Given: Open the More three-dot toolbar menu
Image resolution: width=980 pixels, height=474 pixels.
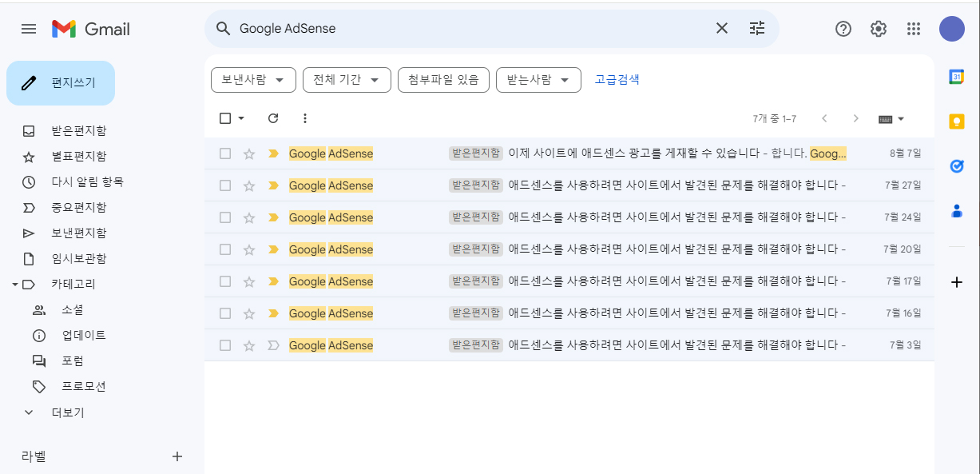Looking at the screenshot, I should pyautogui.click(x=304, y=118).
